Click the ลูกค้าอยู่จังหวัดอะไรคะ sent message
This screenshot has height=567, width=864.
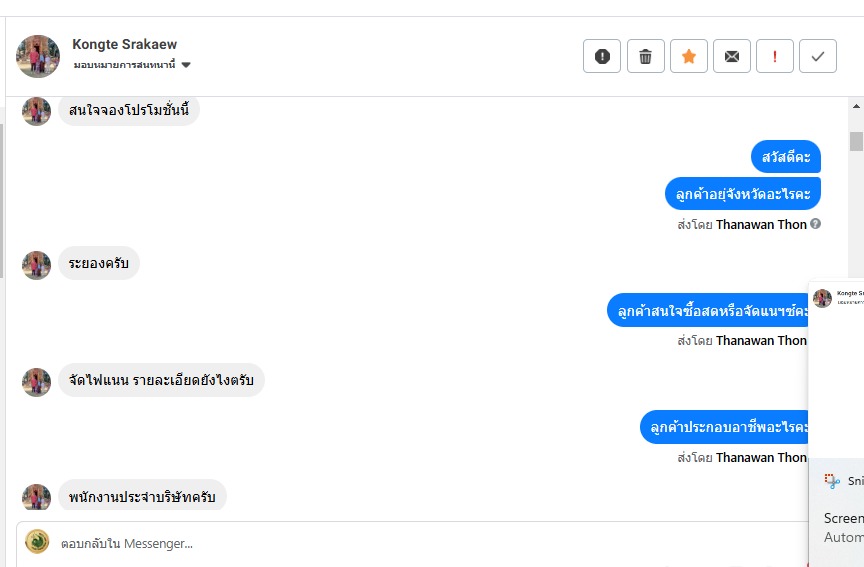coord(742,193)
